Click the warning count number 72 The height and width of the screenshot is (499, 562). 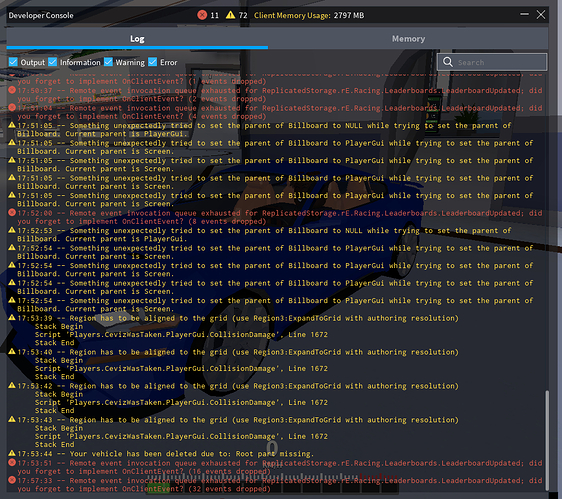243,15
